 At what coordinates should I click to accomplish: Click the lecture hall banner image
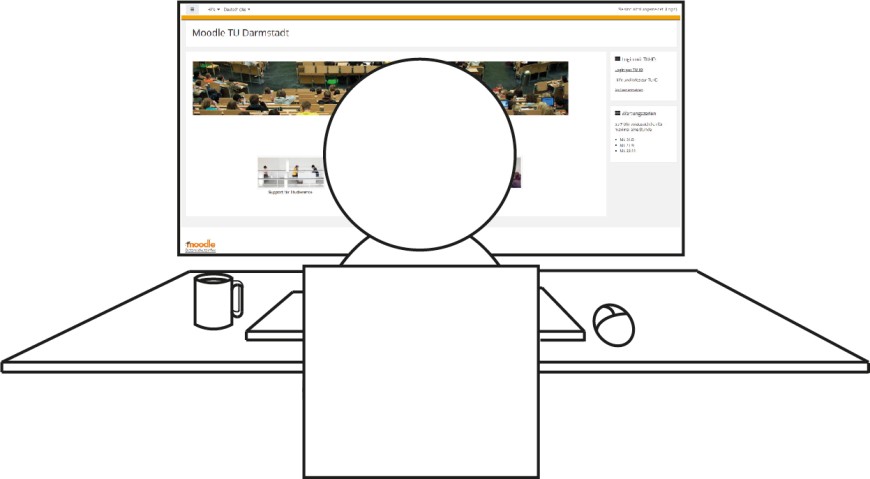pos(380,88)
